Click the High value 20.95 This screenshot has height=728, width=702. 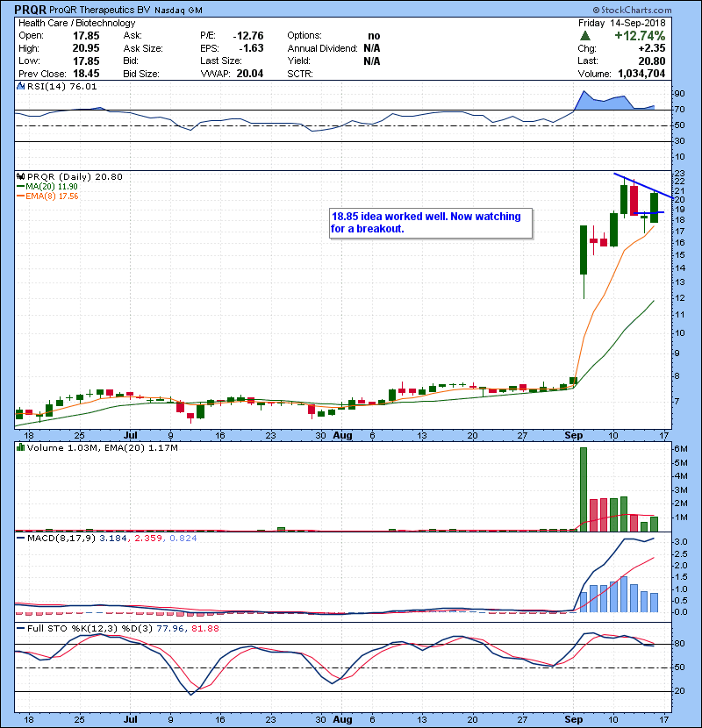pyautogui.click(x=86, y=48)
